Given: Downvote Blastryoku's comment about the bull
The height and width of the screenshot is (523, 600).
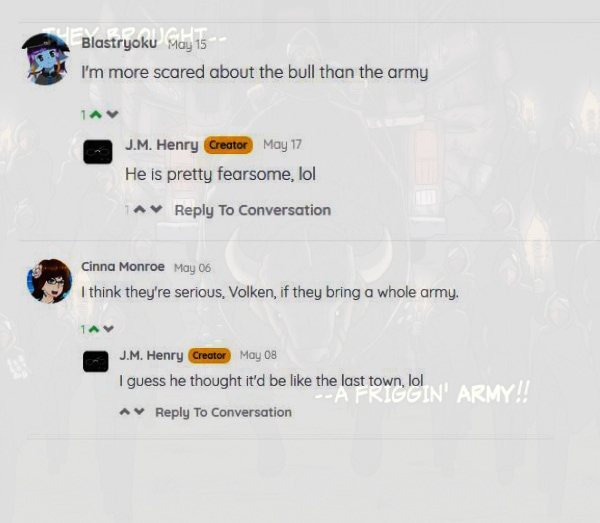Looking at the screenshot, I should click(112, 114).
